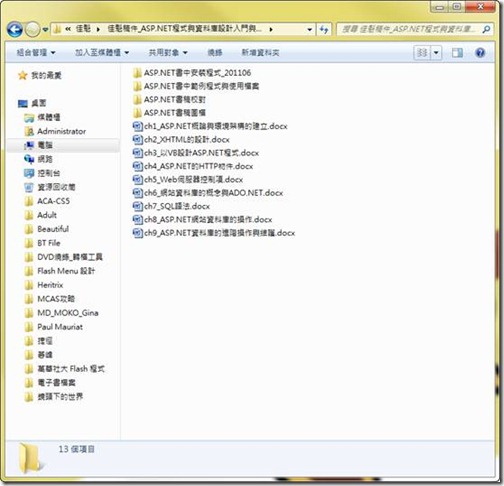Screen dimensions: 504x486
Task: Click the 資源回收筒 (Recycle Bin) icon in the sidebar
Action: coord(29,187)
